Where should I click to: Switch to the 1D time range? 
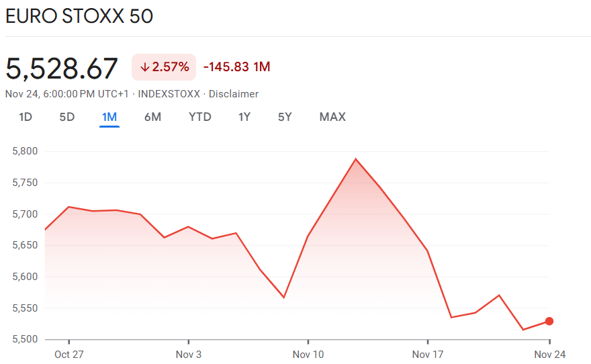coord(26,117)
